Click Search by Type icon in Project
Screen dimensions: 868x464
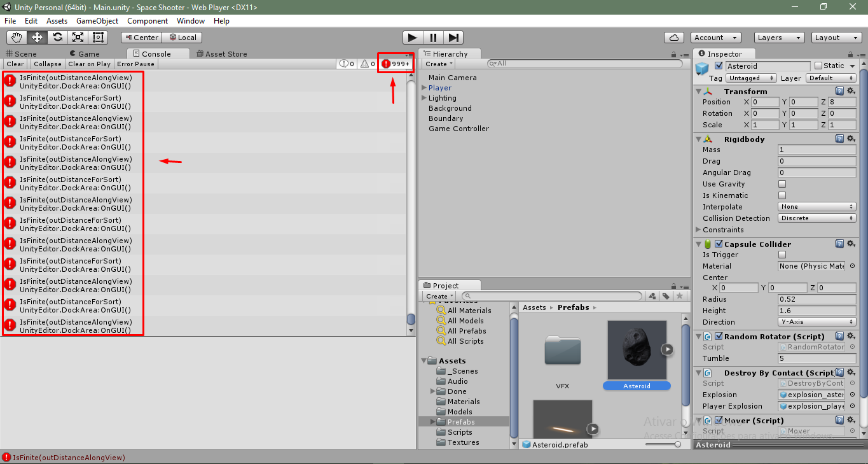652,296
